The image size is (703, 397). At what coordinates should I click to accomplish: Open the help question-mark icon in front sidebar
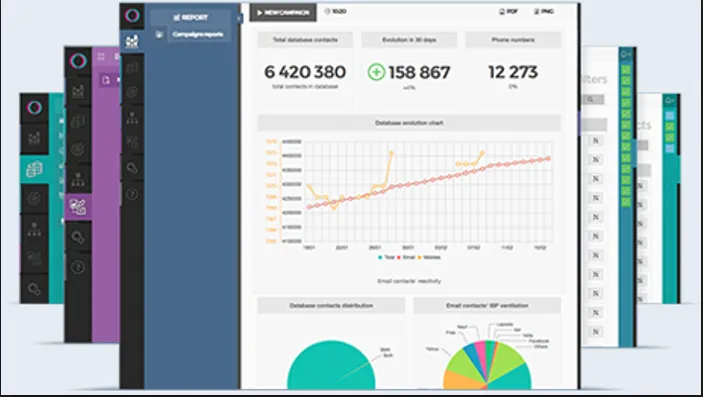click(132, 194)
